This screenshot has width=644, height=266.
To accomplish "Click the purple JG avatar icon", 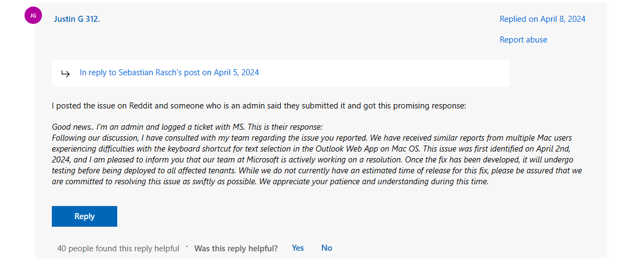I will [33, 15].
